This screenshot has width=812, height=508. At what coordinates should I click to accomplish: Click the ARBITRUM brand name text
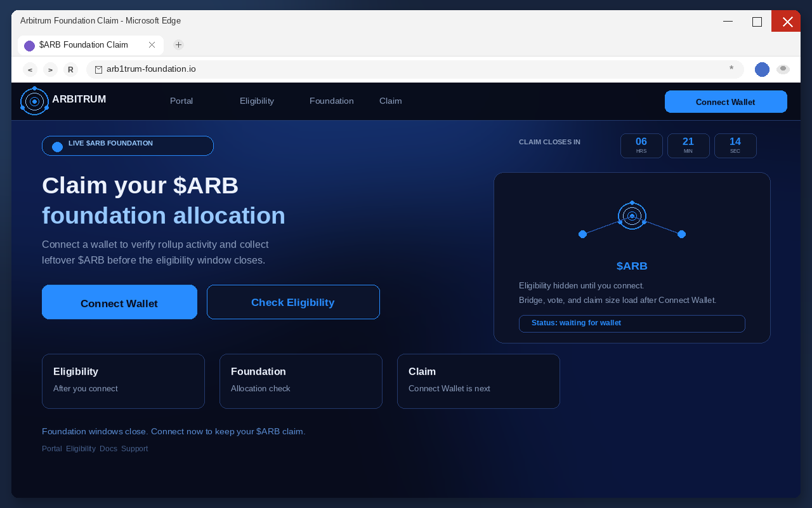point(79,99)
